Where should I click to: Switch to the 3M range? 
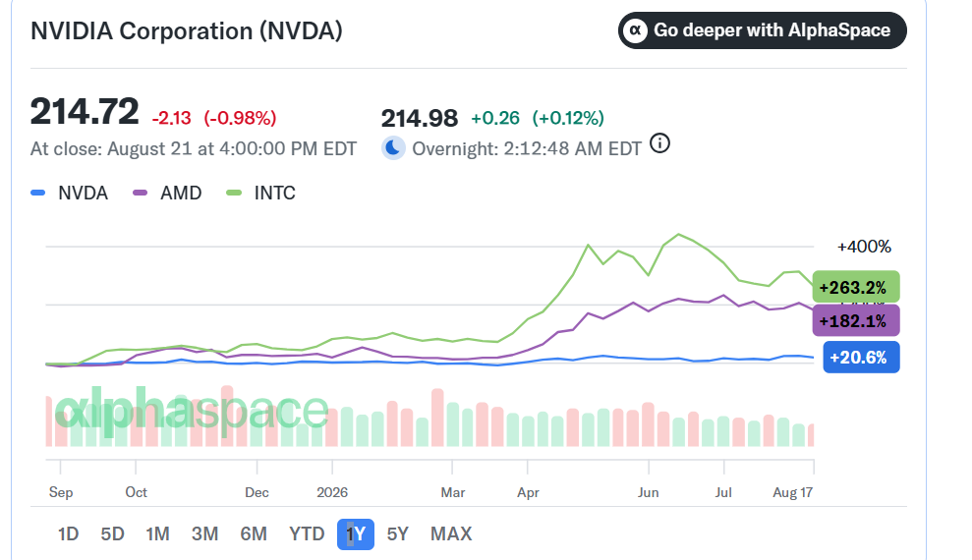click(x=204, y=534)
